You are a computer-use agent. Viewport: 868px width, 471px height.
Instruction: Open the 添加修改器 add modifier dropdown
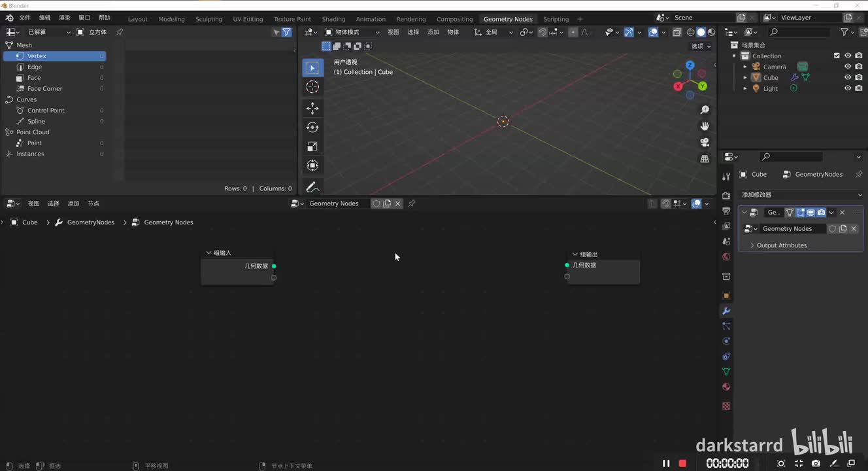801,194
